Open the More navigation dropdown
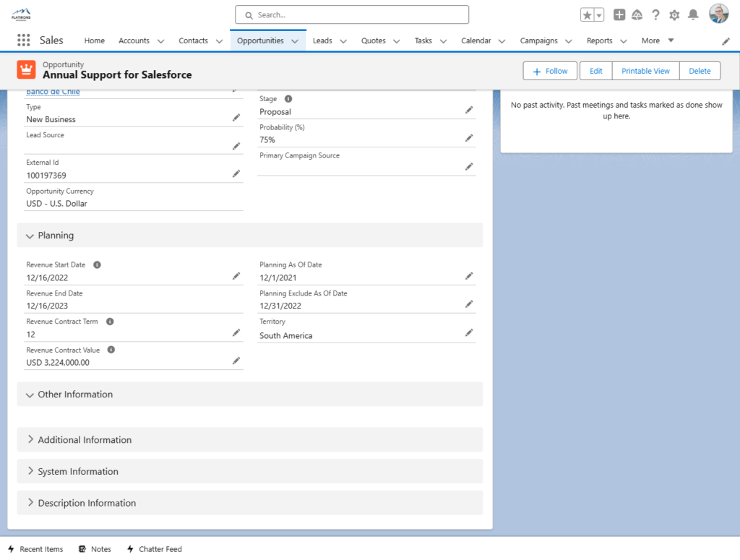Viewport: 740px width, 560px height. [658, 40]
